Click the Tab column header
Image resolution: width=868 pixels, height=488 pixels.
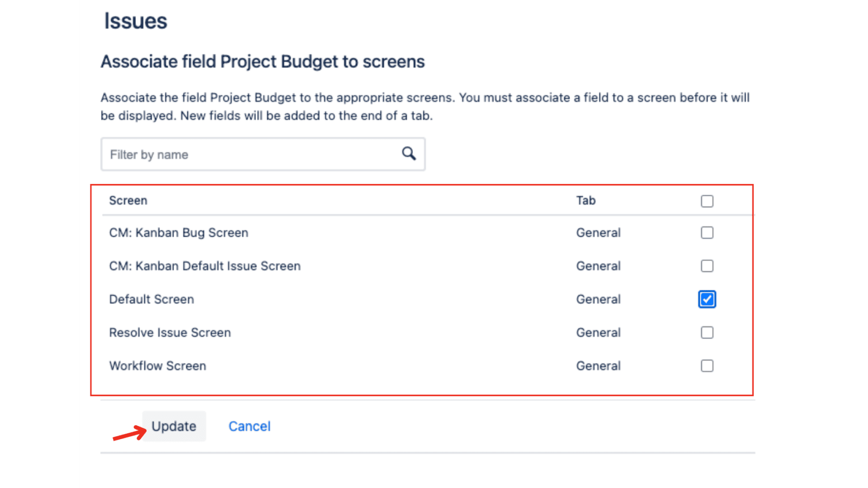[586, 200]
